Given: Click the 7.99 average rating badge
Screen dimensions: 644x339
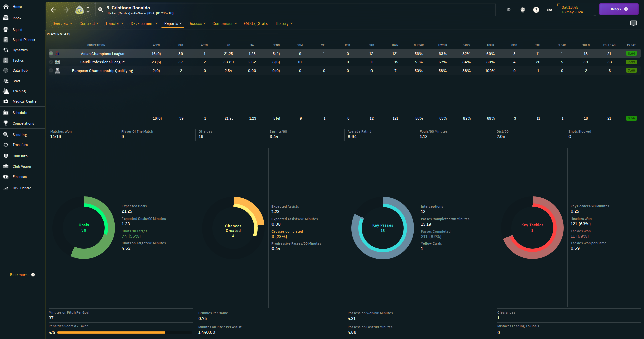Looking at the screenshot, I should coord(631,62).
